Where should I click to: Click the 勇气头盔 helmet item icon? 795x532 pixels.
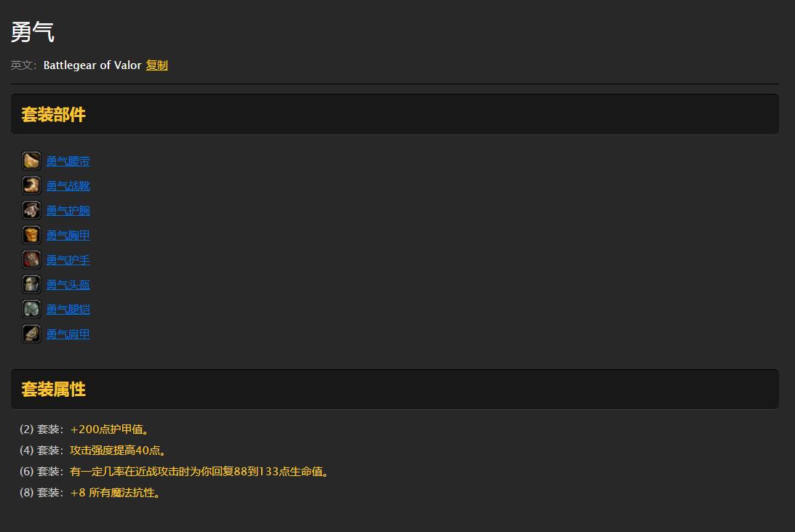[31, 284]
